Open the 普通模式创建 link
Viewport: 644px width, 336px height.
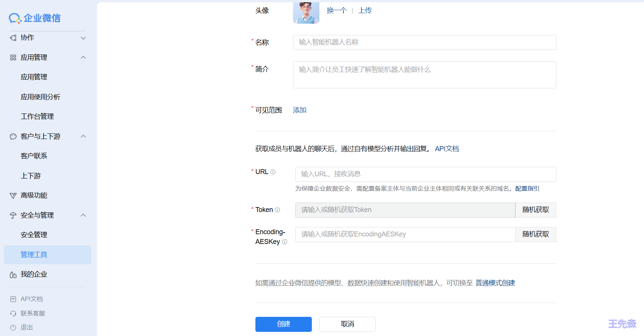[495, 283]
